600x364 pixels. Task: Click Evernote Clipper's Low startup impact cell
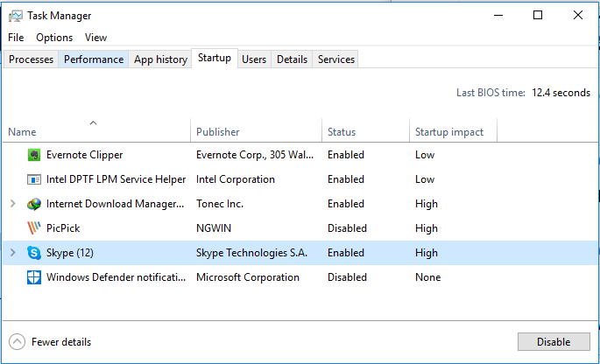click(425, 155)
